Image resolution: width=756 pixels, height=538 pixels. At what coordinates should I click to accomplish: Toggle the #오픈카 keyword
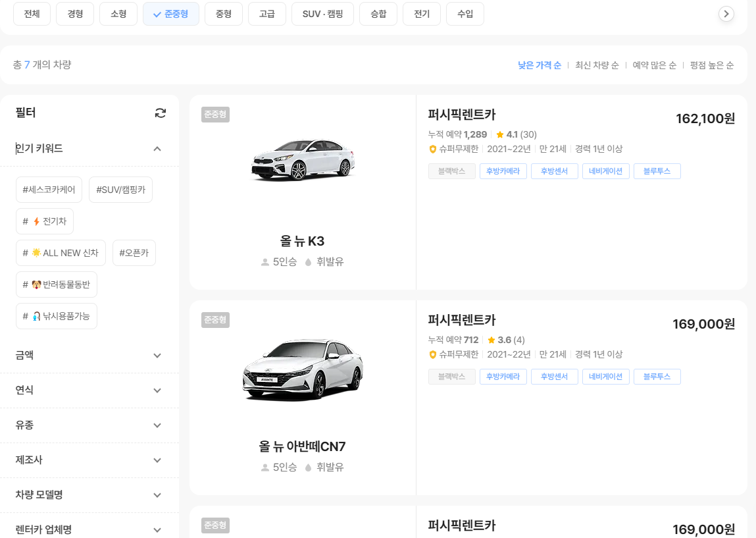click(x=134, y=253)
